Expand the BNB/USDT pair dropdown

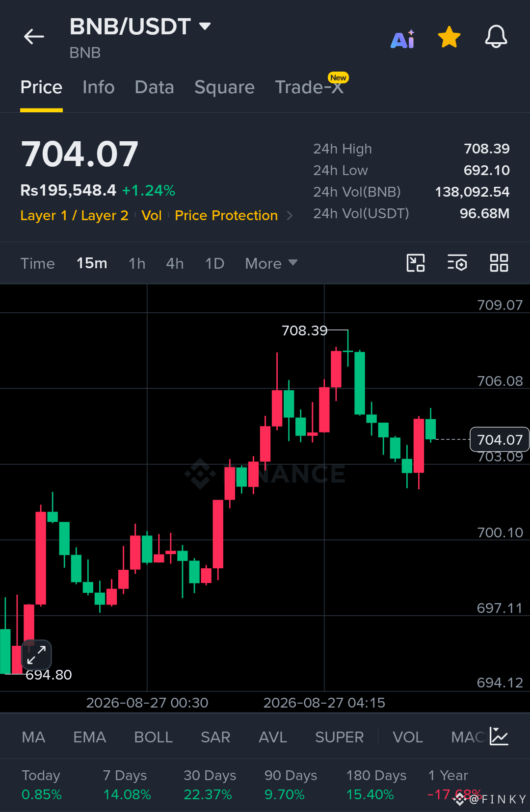pyautogui.click(x=205, y=26)
